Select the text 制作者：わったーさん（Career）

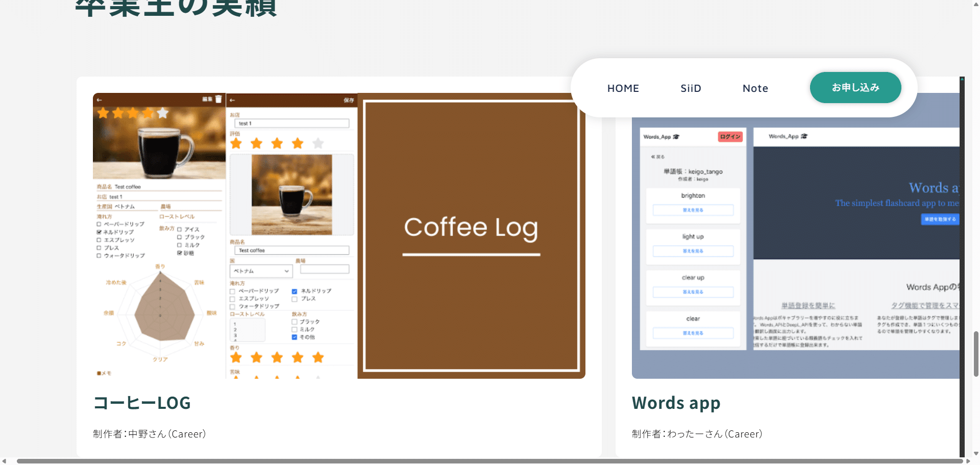pyautogui.click(x=697, y=434)
